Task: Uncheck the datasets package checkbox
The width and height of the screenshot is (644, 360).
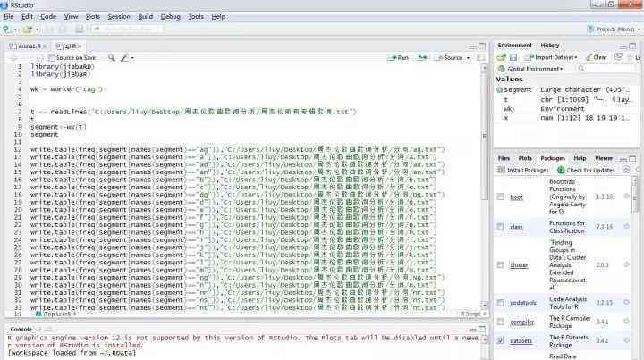Action: [500, 340]
